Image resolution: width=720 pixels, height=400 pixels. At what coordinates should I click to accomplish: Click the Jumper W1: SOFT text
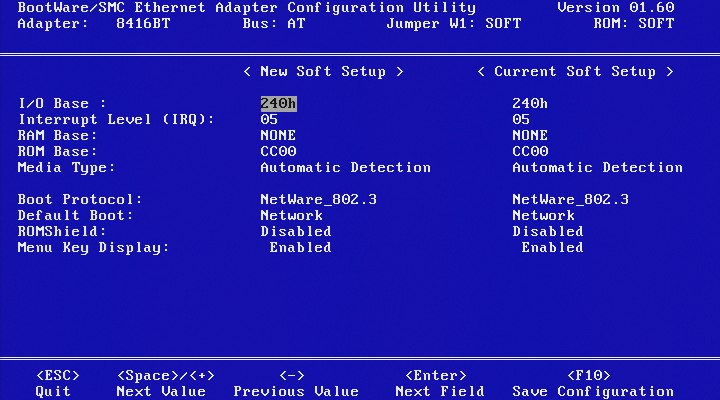coord(454,24)
